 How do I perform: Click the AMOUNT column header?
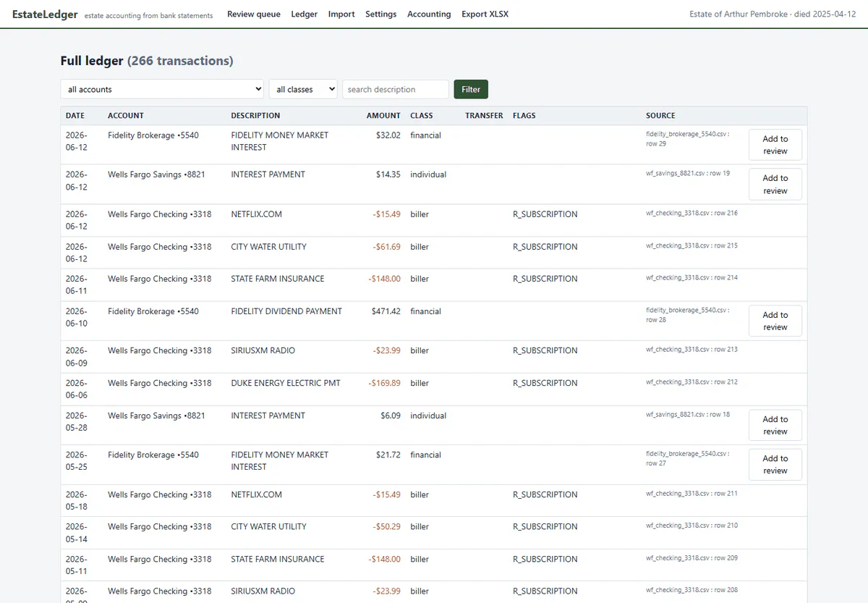coord(383,115)
